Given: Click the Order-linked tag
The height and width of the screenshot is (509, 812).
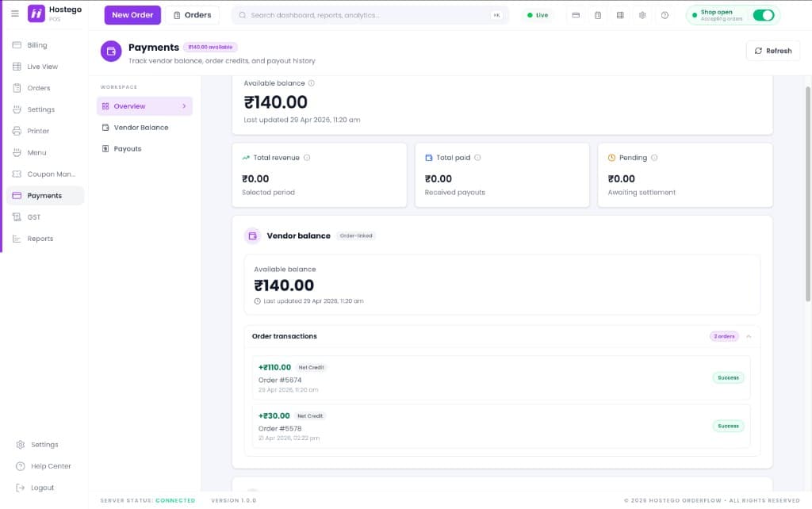Looking at the screenshot, I should 356,235.
